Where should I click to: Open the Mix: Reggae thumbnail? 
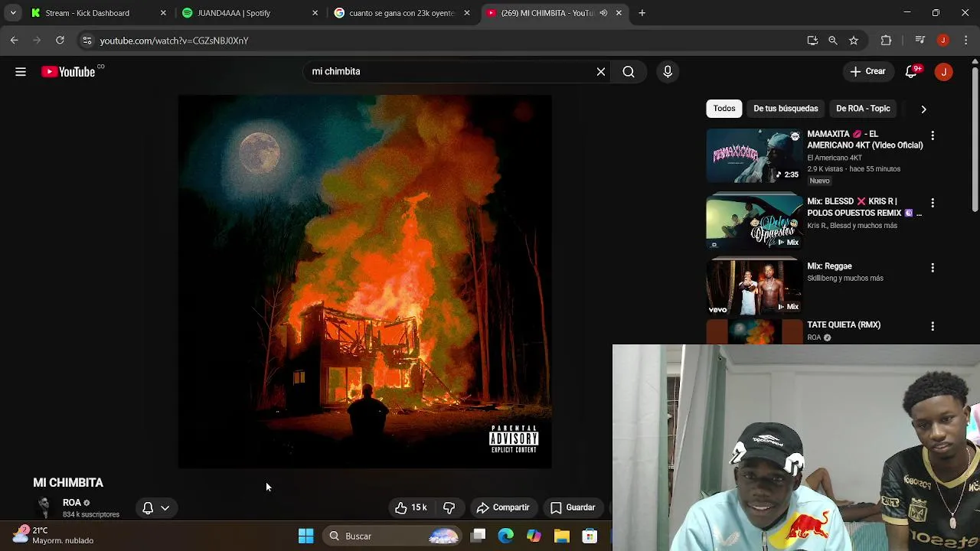click(x=754, y=286)
